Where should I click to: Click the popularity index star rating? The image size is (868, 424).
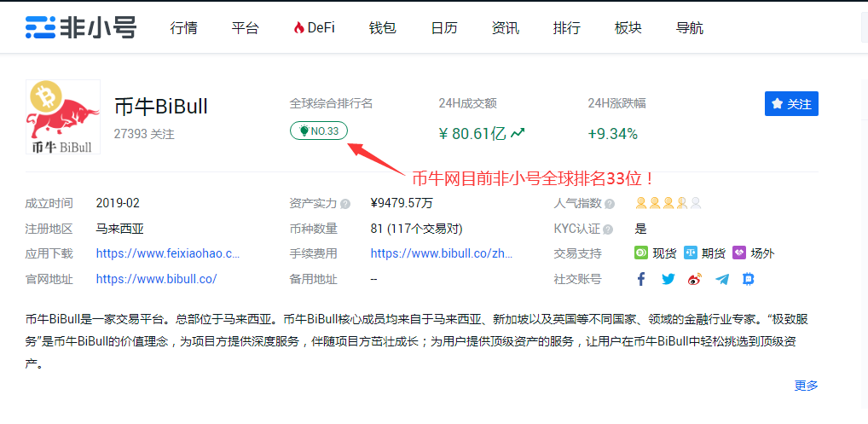pos(668,203)
